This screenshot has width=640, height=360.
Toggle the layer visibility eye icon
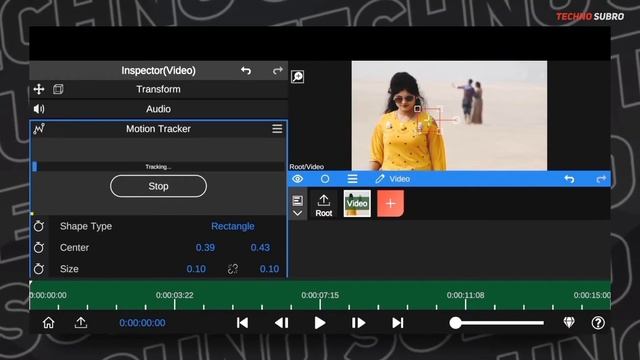pos(298,179)
